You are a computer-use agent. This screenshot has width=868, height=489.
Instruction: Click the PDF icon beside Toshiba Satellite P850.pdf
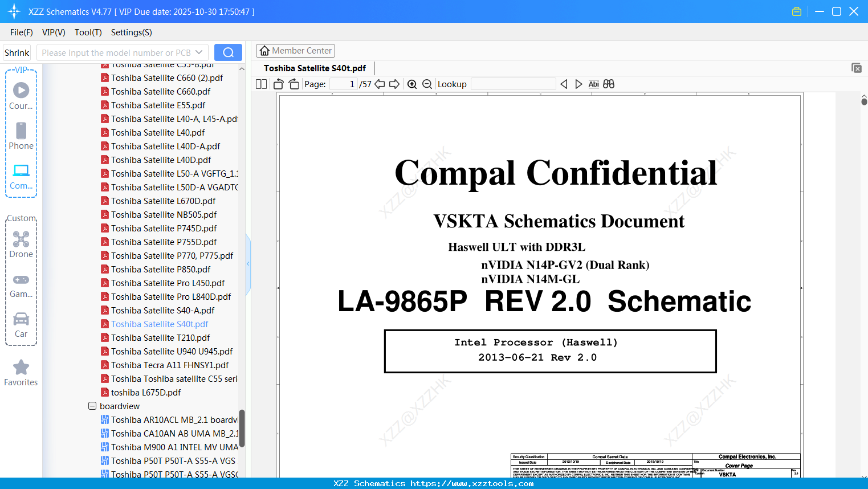coord(105,269)
